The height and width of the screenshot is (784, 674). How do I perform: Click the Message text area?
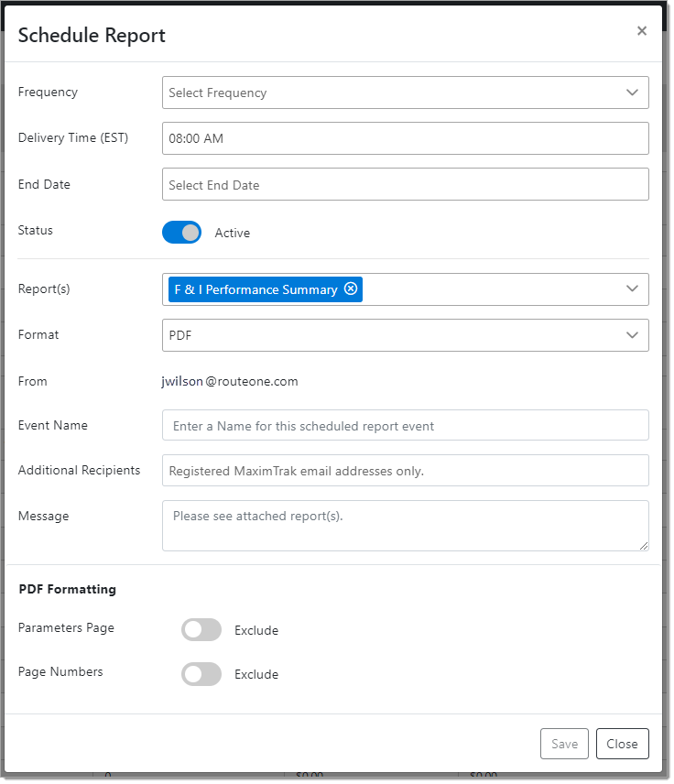[x=405, y=526]
